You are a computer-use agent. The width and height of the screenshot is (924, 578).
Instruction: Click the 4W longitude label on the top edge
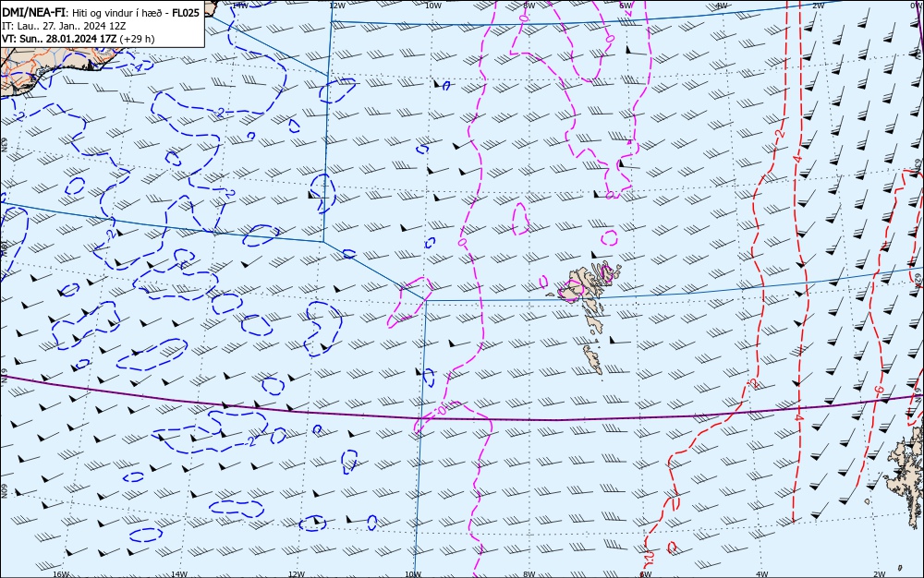[722, 6]
